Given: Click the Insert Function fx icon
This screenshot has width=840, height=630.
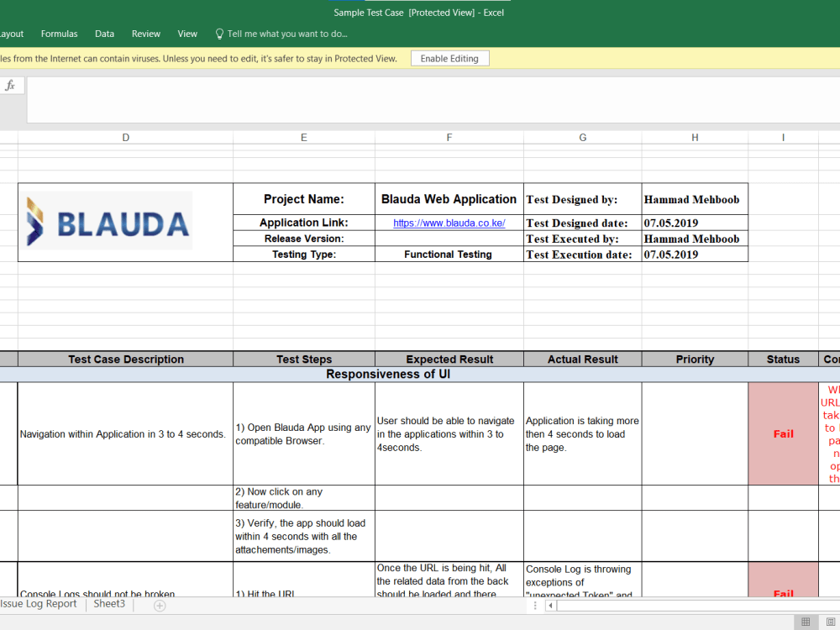Looking at the screenshot, I should point(10,85).
